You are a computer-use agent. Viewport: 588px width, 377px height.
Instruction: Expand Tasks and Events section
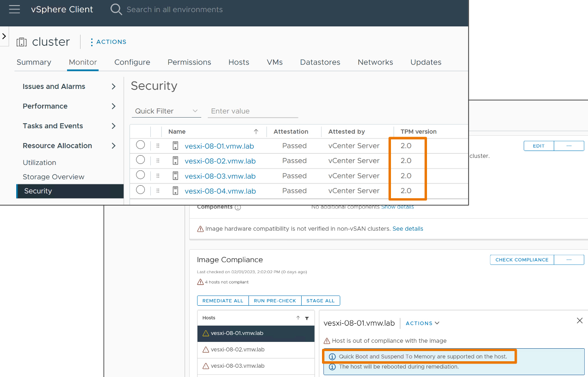coord(113,126)
